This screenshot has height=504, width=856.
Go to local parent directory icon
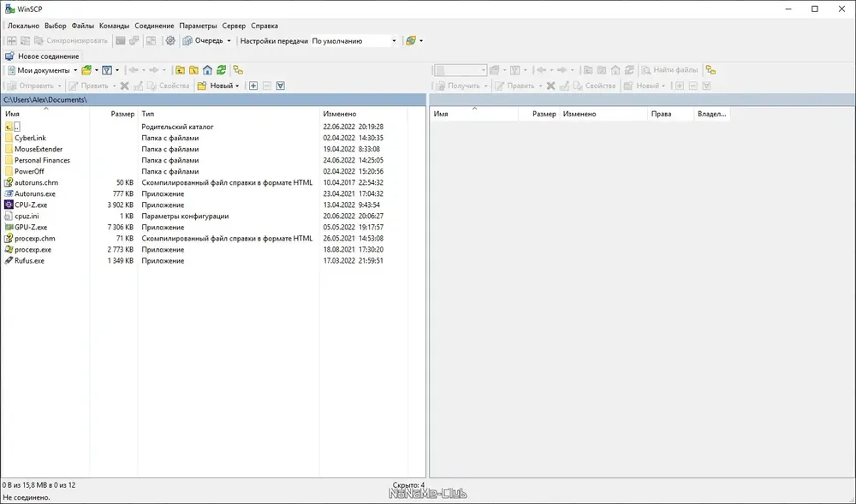point(180,70)
